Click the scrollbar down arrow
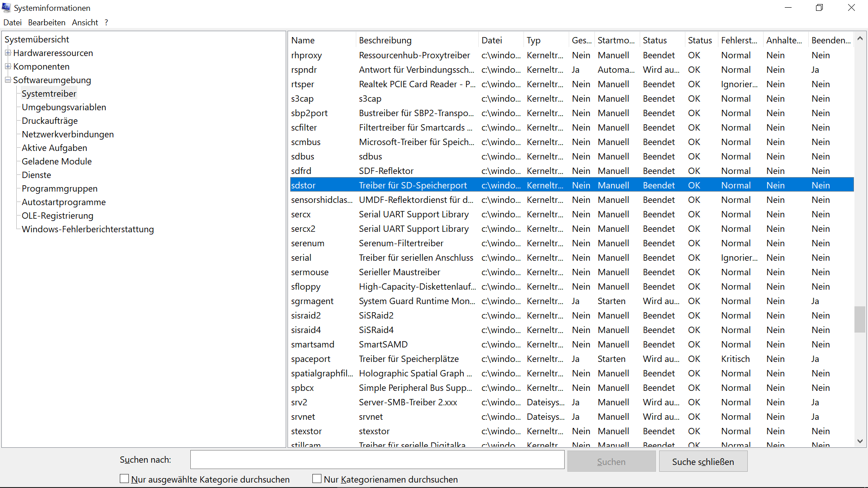The image size is (868, 488). click(860, 441)
